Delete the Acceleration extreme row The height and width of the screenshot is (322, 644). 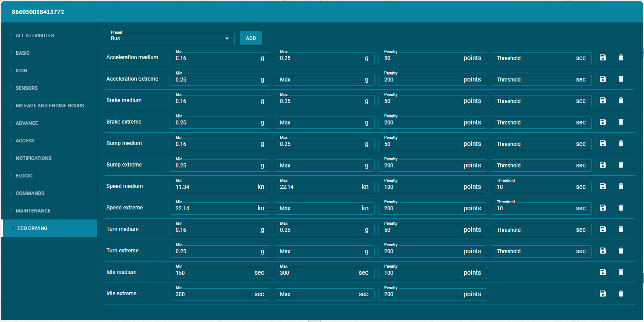coord(621,79)
